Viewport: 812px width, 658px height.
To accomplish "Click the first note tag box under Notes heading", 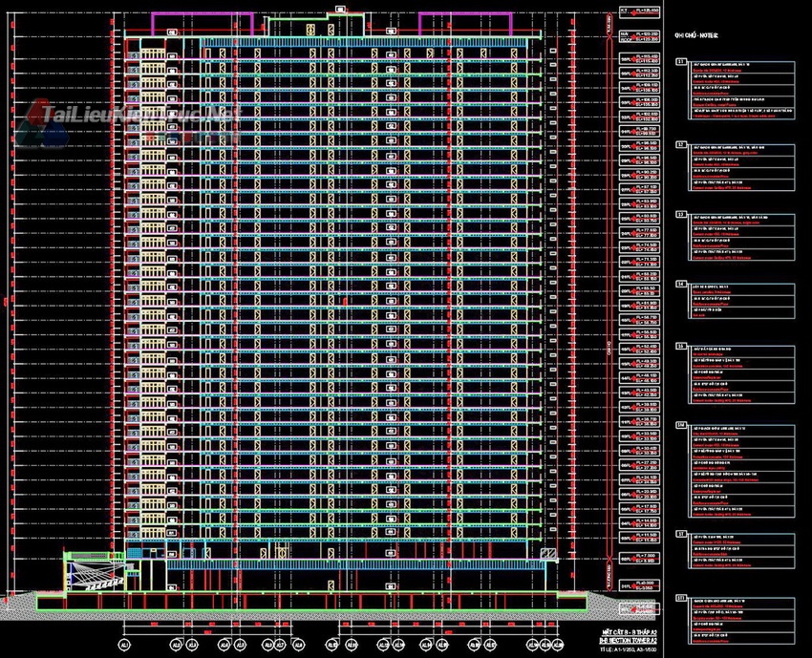I will coord(681,62).
